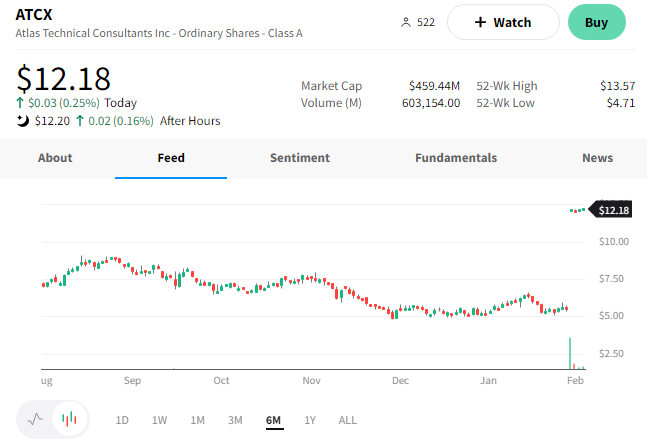
Task: Click the active 6M range option
Action: [273, 420]
